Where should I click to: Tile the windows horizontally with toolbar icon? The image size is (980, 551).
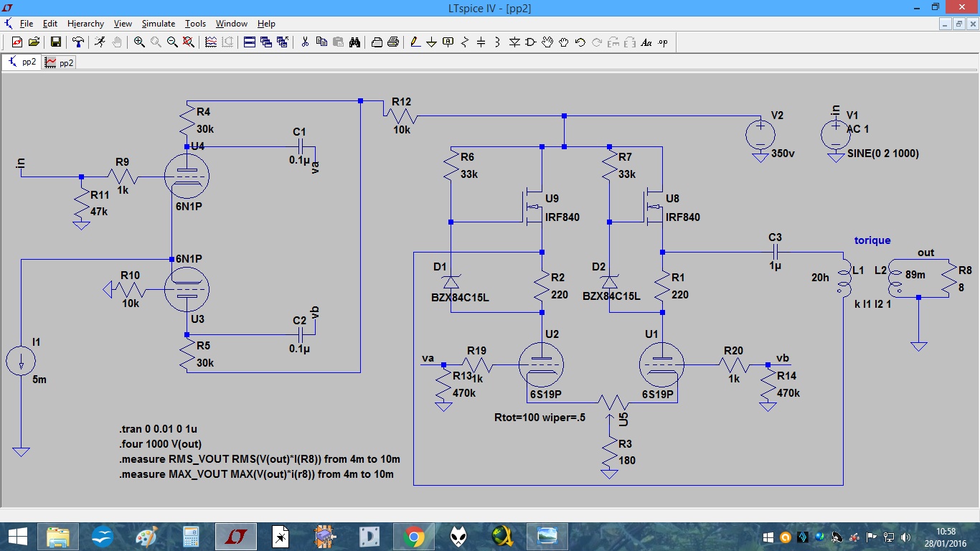click(250, 42)
